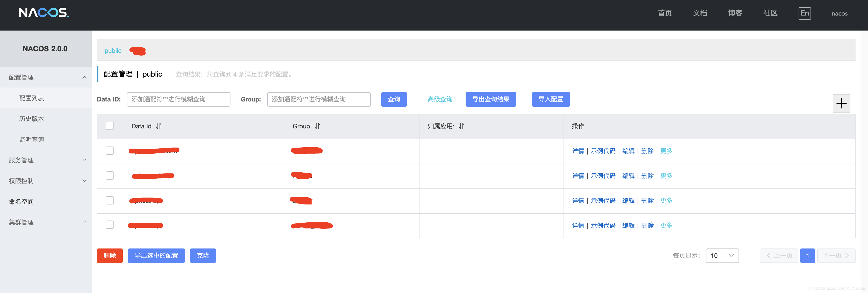The height and width of the screenshot is (293, 868).
Task: Open the 每页显示 page size dropdown
Action: pyautogui.click(x=722, y=256)
